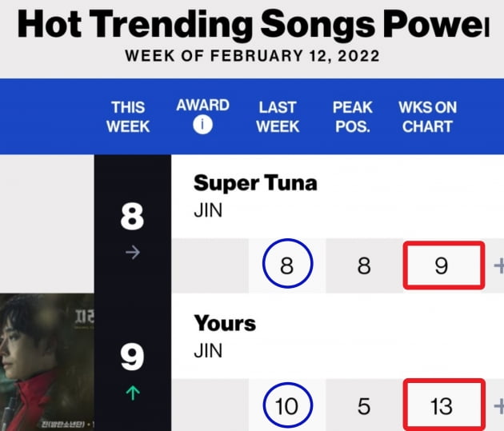Click circled last week value 8
The width and height of the screenshot is (504, 431).
(x=287, y=263)
